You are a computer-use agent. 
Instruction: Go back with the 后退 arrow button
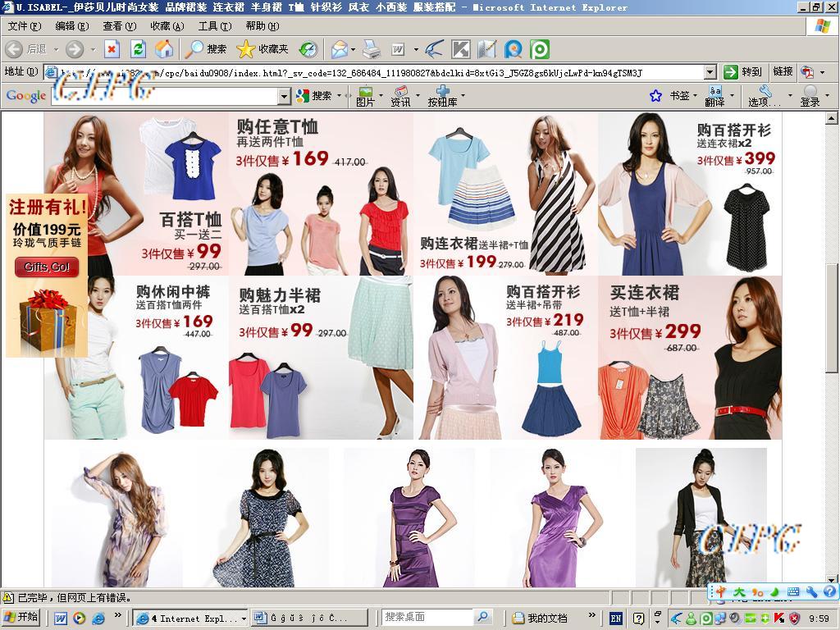[x=25, y=49]
